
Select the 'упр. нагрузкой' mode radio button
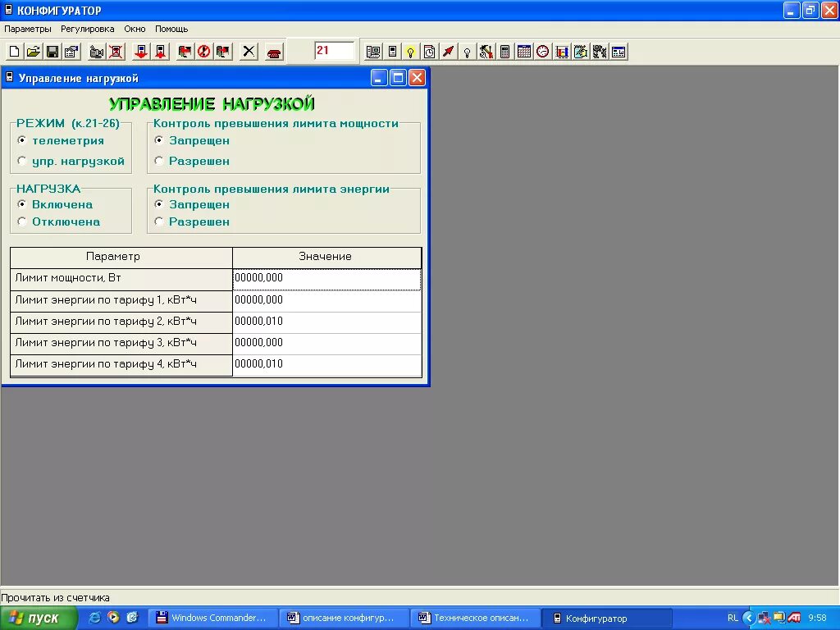[22, 161]
